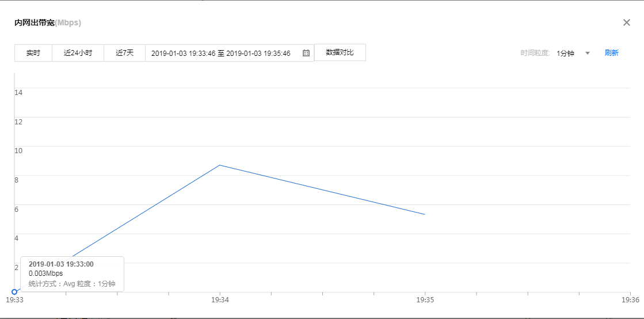Screen dimensions: 644x319
Task: Click the line endpoint at 19:35
Action: click(425, 214)
